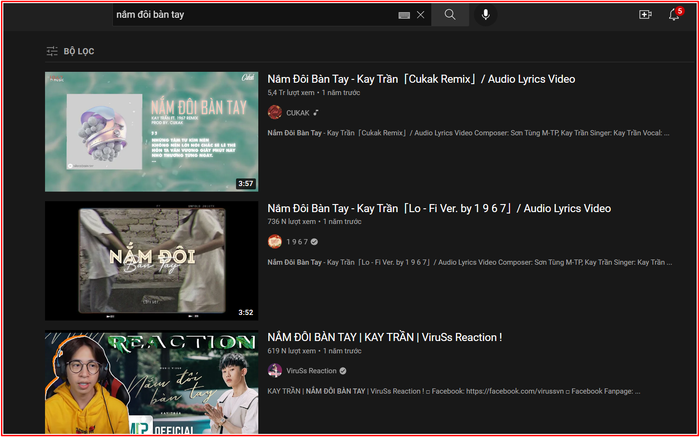Open the Cukak Remix video title
Image resolution: width=700 pixels, height=437 pixels.
[421, 79]
